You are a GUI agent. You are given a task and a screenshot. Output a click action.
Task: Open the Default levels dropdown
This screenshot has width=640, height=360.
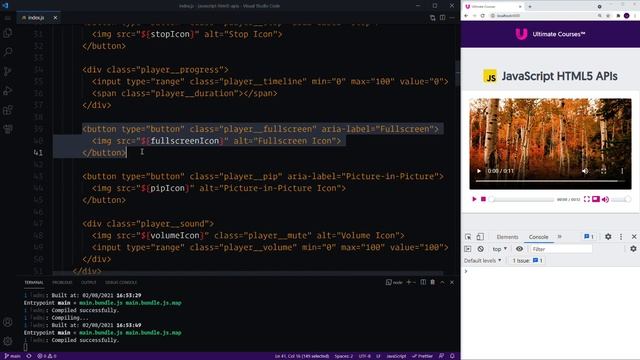482,260
